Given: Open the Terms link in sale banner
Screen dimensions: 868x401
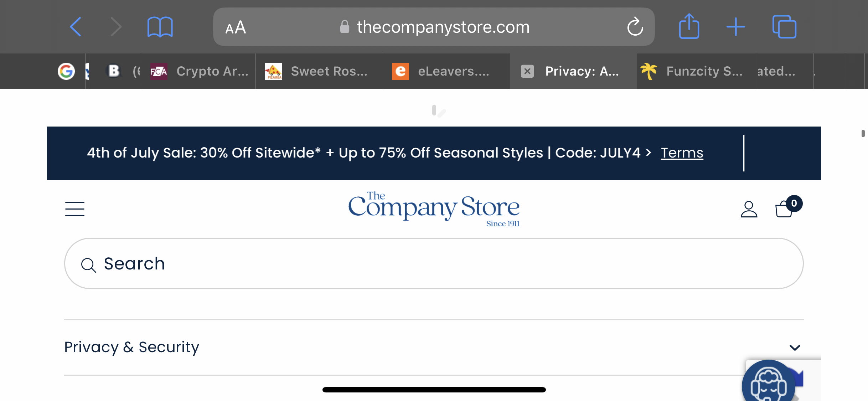Looking at the screenshot, I should 682,153.
